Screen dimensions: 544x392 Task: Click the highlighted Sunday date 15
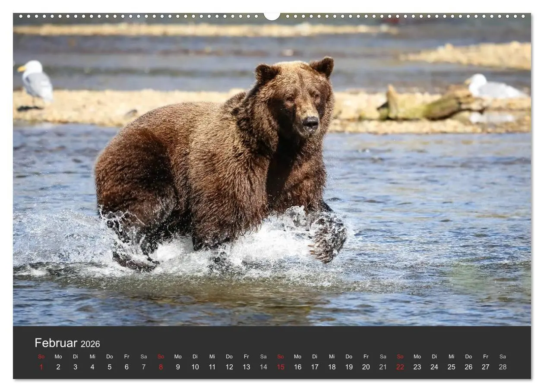280,367
